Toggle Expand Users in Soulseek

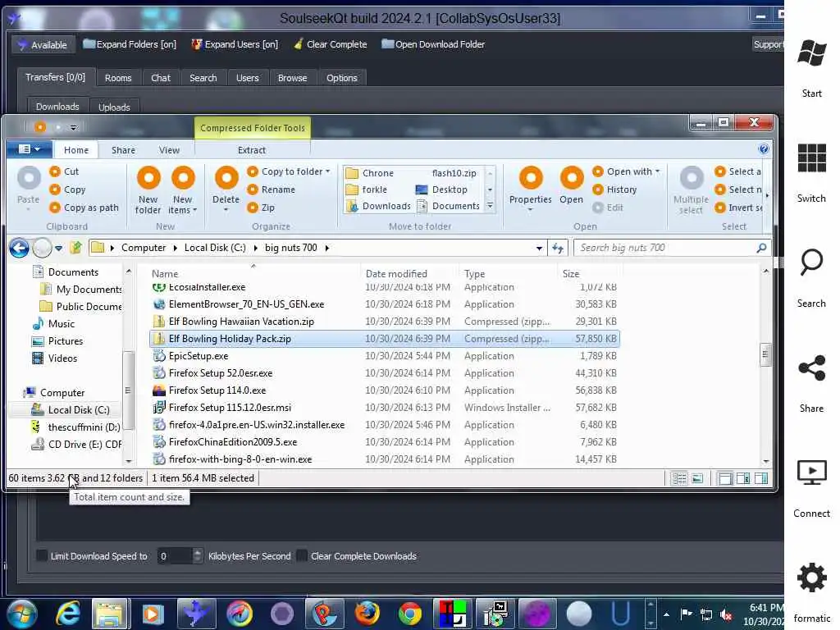pyautogui.click(x=235, y=44)
